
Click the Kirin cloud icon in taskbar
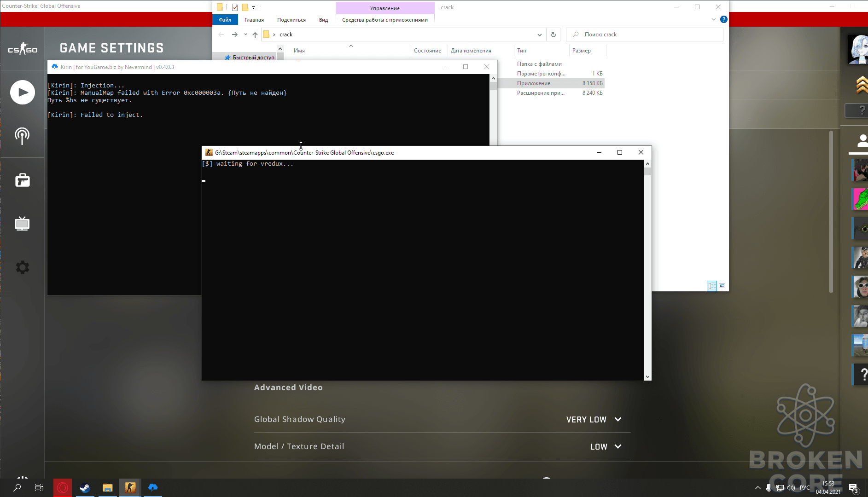pyautogui.click(x=153, y=487)
